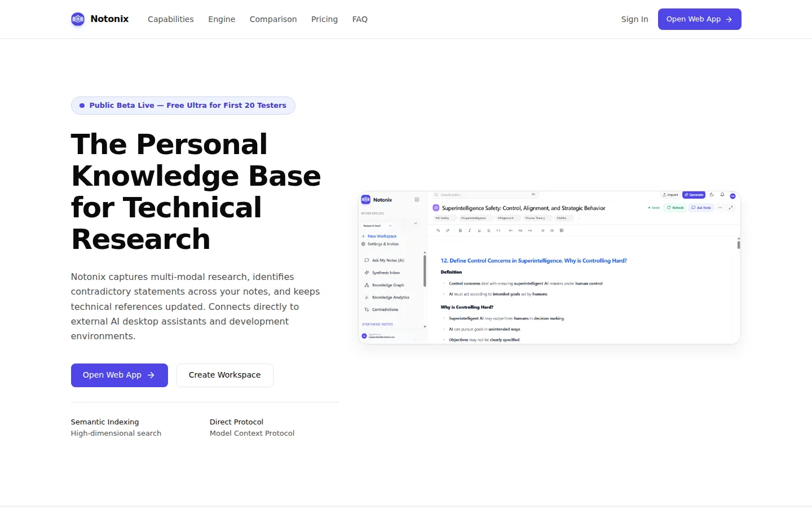Apply Heading 2 in the editor toolbar
Screen dimensions: 812x508
[520, 230]
